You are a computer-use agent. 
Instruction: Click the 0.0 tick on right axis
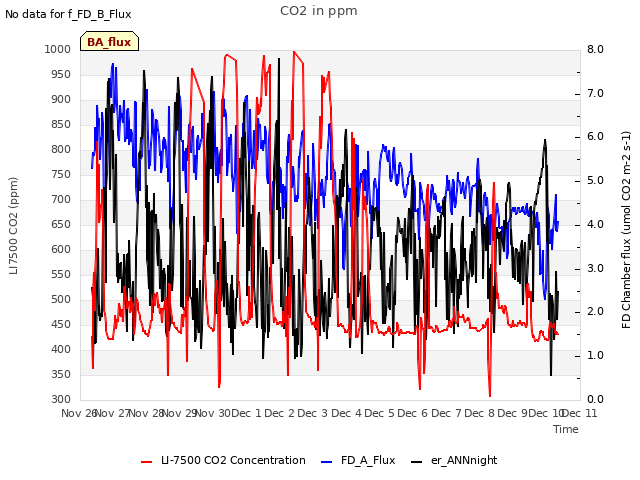tap(595, 399)
